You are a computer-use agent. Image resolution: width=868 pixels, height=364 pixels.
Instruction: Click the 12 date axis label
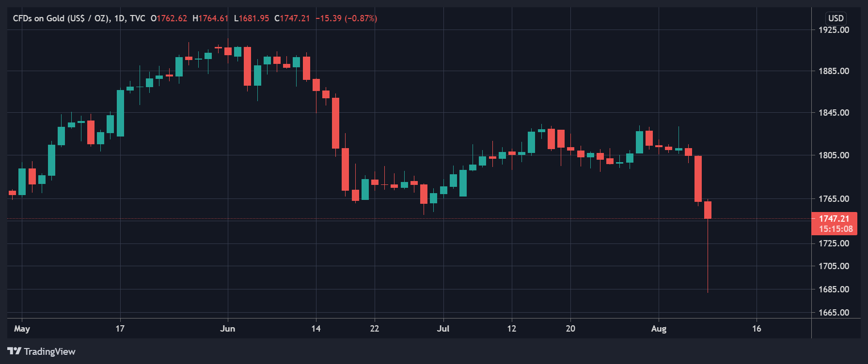[512, 329]
